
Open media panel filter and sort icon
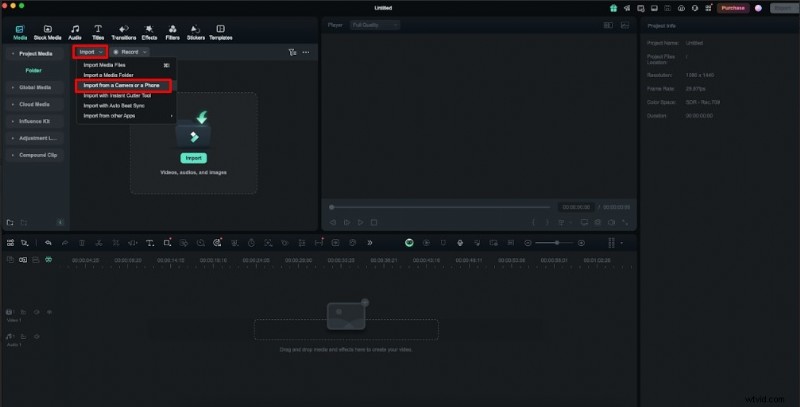click(x=292, y=52)
